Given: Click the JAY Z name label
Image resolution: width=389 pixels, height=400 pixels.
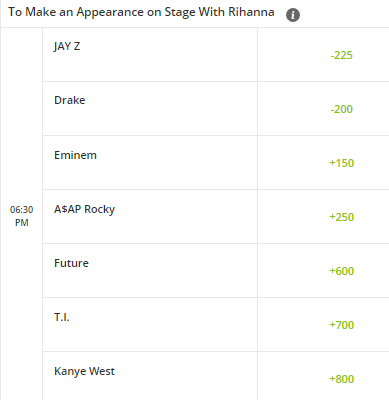Looking at the screenshot, I should 67,46.
